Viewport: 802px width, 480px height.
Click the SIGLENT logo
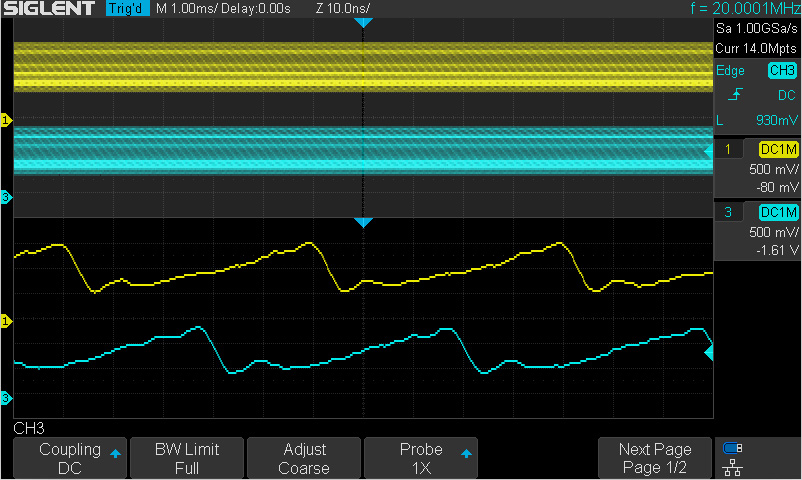tap(49, 9)
